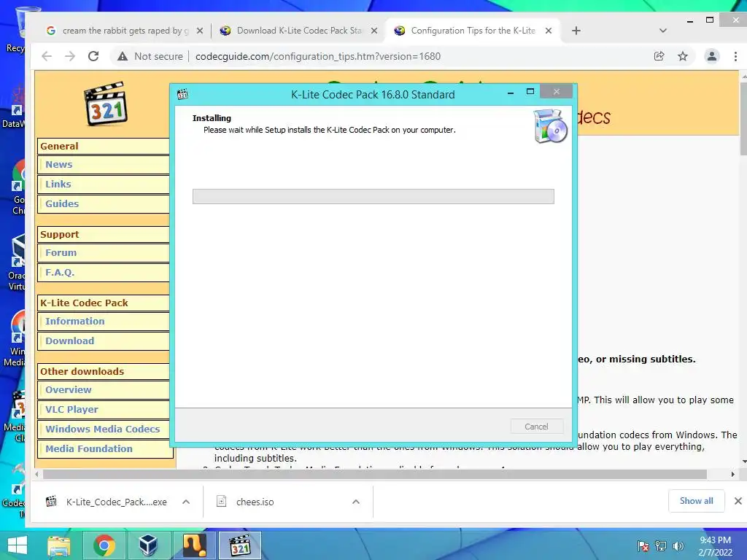Expand K-Lite exe download options chevron
This screenshot has width=747, height=560.
click(x=186, y=502)
